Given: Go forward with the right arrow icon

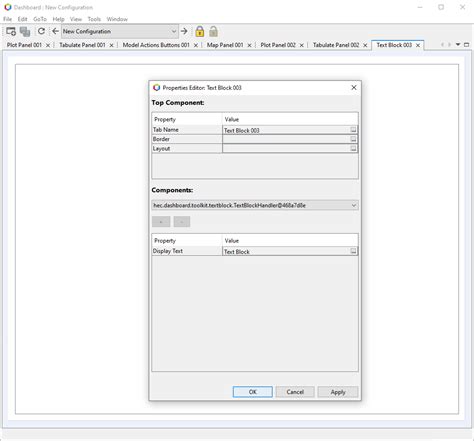Looking at the screenshot, I should pyautogui.click(x=184, y=31).
